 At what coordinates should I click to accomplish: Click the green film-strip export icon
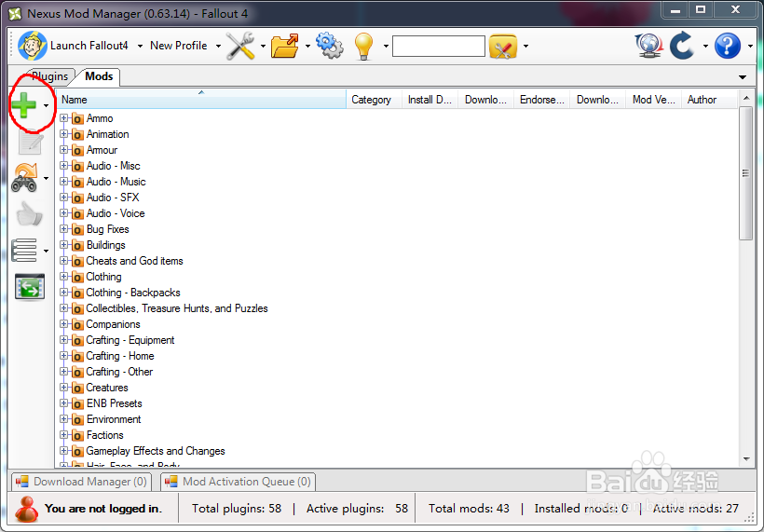30,287
